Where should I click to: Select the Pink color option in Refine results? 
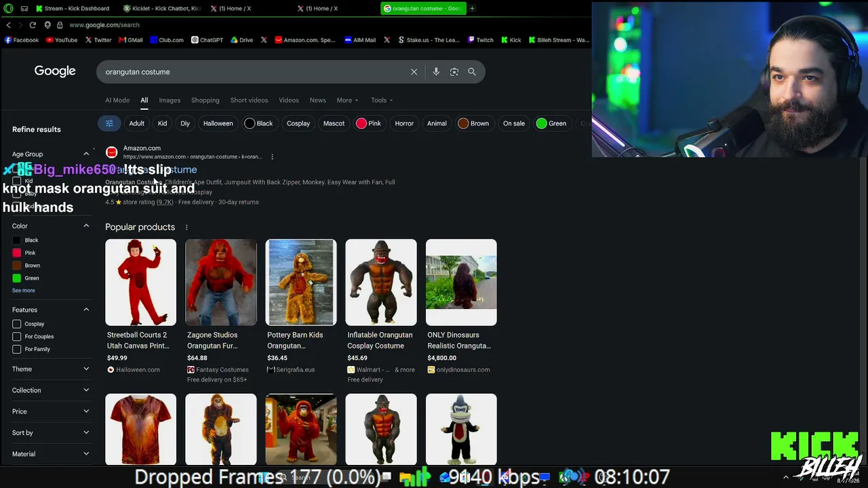pos(17,253)
